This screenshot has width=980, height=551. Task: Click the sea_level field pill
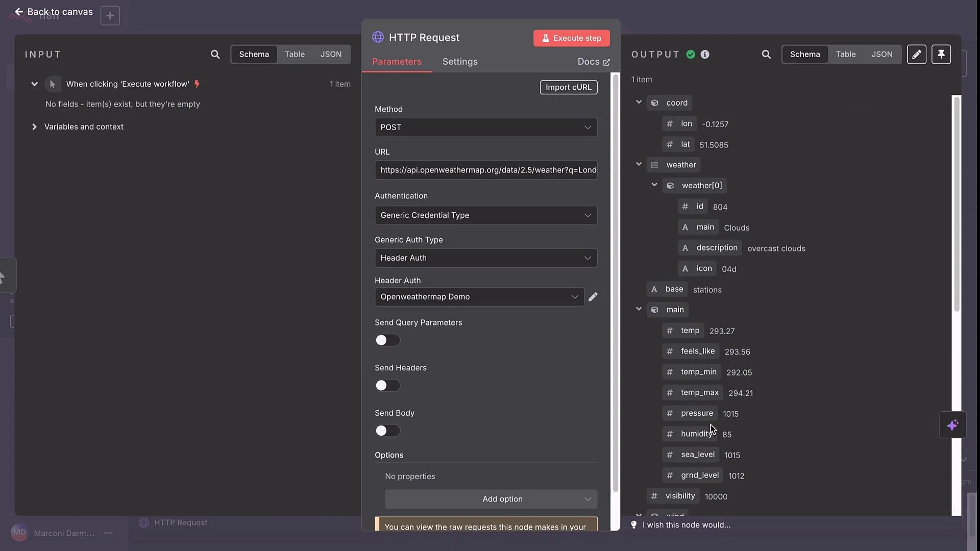click(691, 455)
